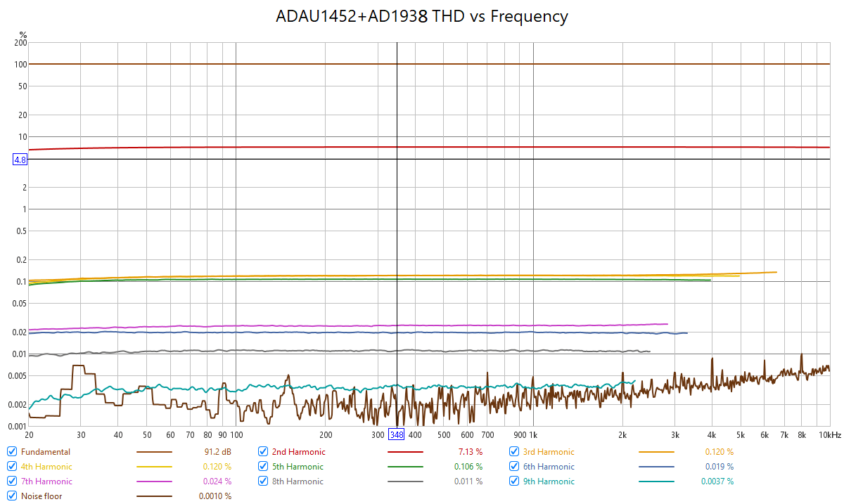
Task: Click the 5th Harmonic legend label
Action: click(x=298, y=467)
